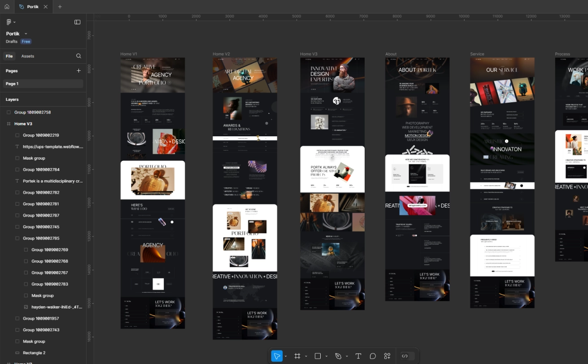Click the Rectangle 2 layer icon

pyautogui.click(x=17, y=353)
